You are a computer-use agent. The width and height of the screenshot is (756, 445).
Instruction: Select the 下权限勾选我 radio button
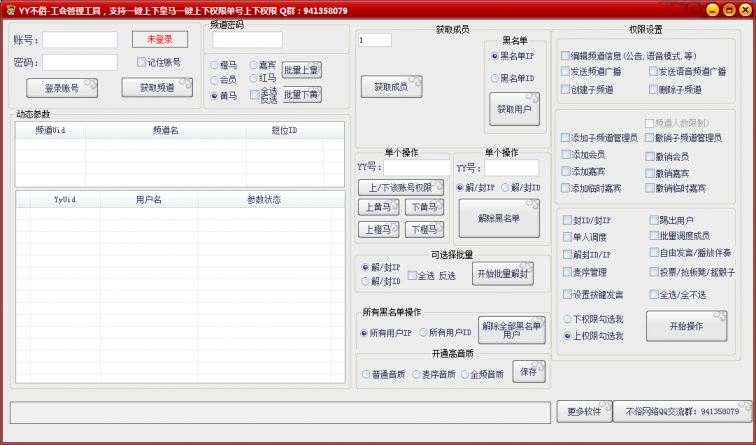567,319
